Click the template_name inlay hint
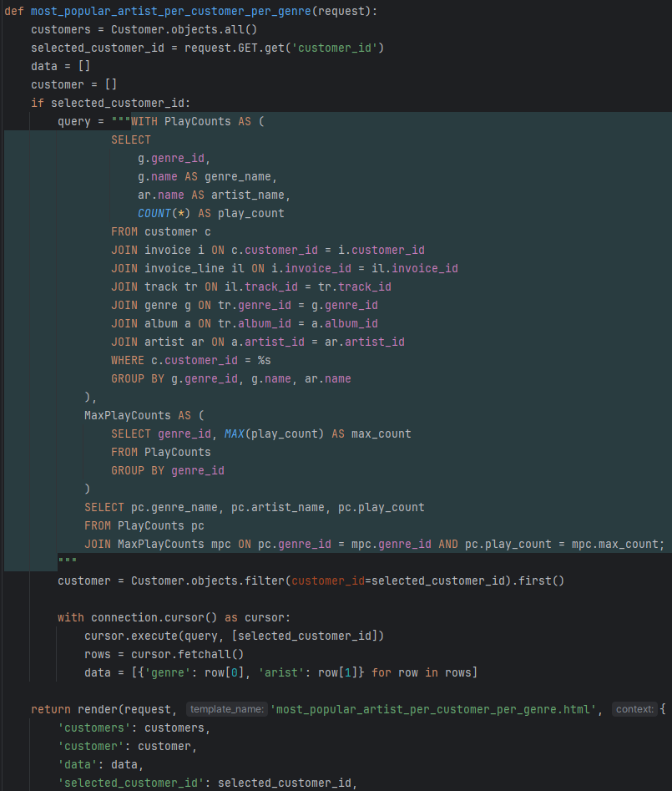The height and width of the screenshot is (791, 672). coord(225,709)
